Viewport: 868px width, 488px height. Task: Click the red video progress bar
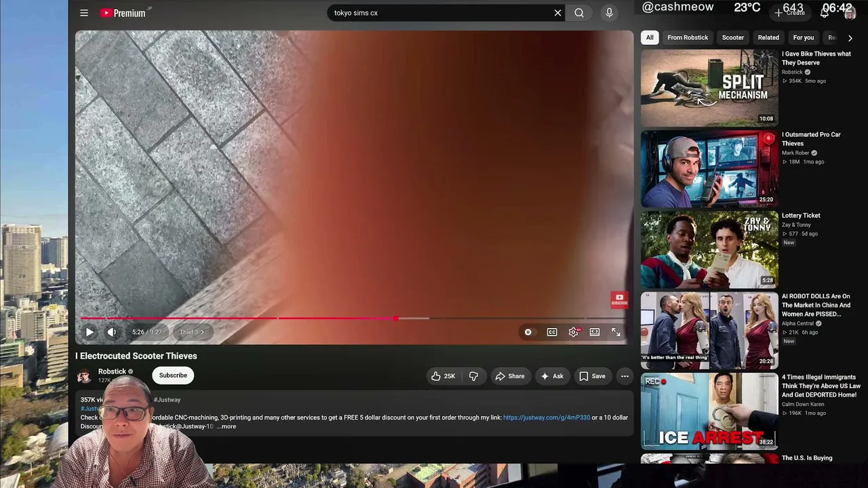(x=353, y=318)
